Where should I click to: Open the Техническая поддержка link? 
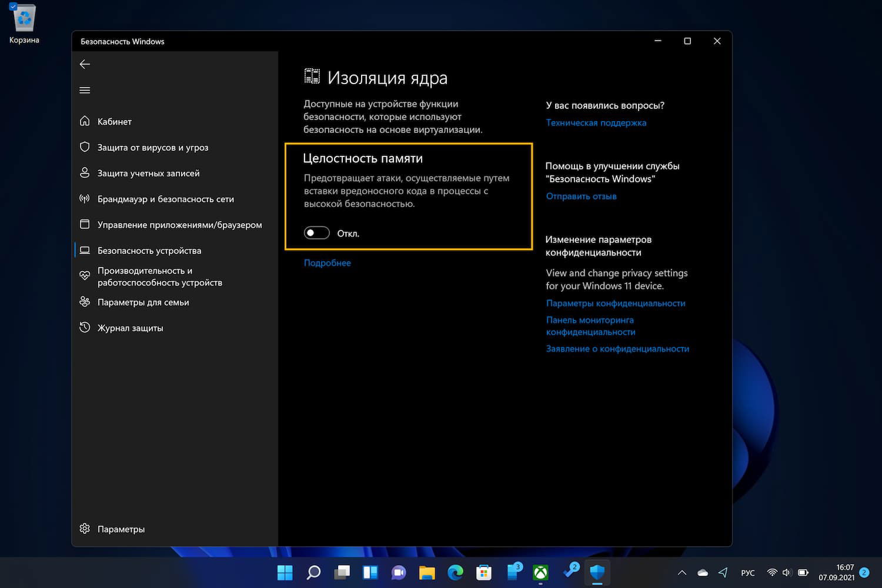[x=596, y=123]
